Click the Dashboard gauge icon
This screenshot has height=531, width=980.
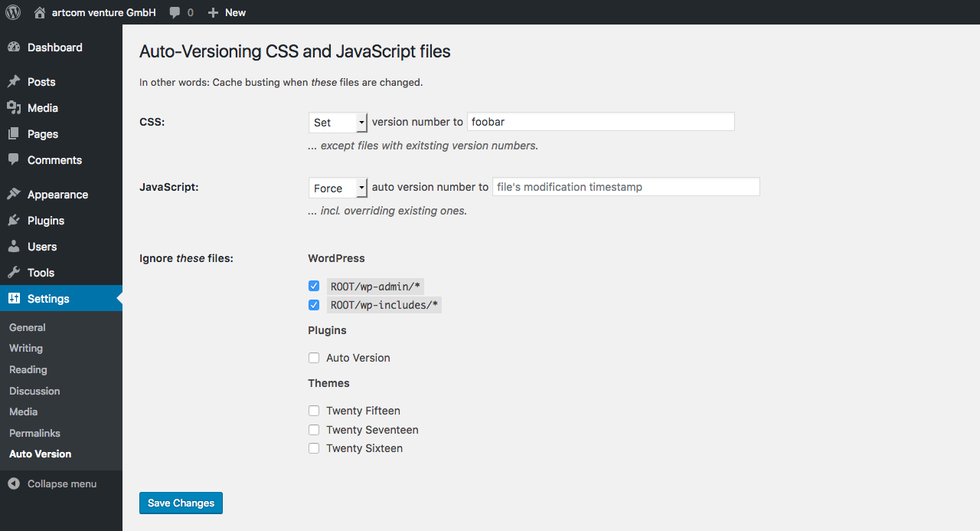coord(14,48)
